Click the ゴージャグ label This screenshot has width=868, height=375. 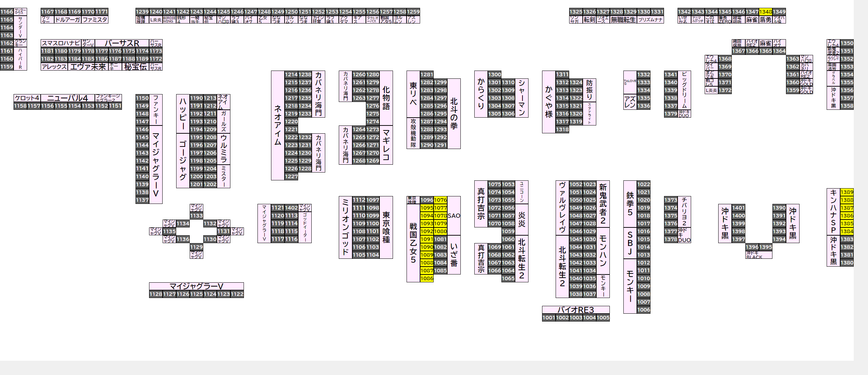(x=183, y=161)
